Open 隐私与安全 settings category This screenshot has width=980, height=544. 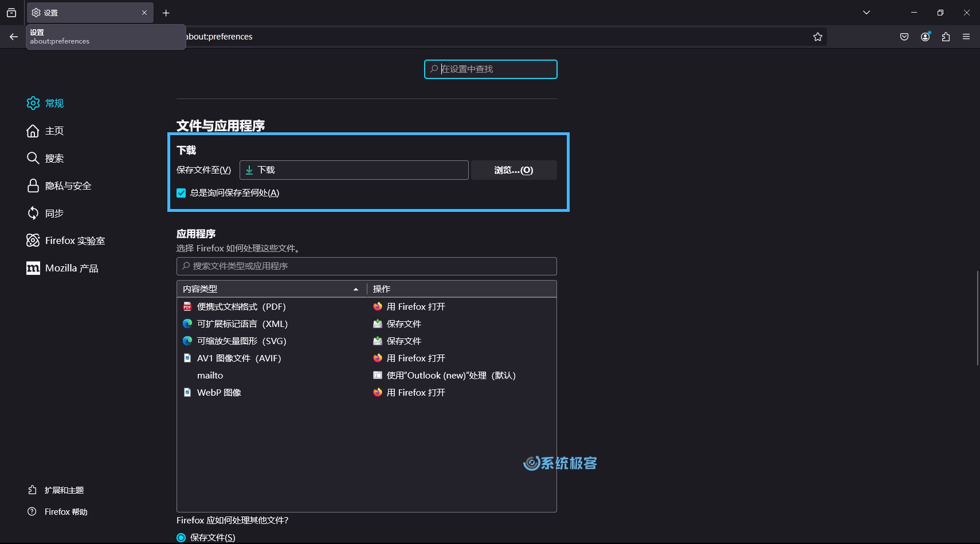68,186
